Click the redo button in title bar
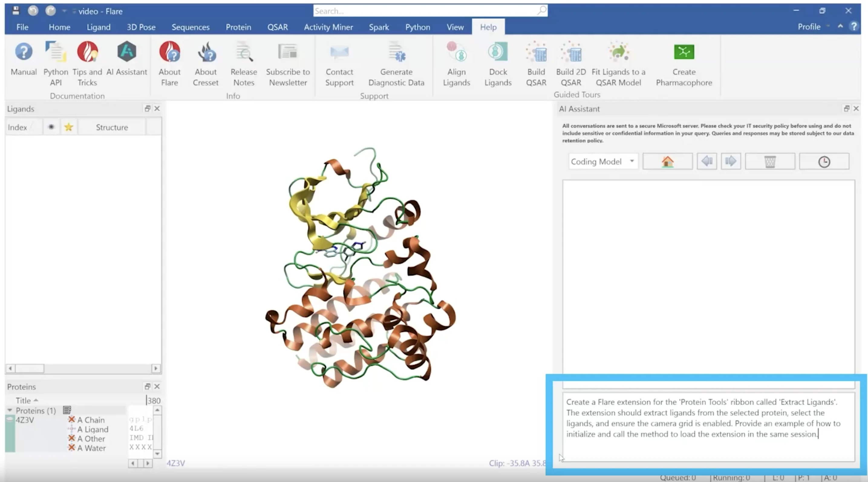Screen dimensions: 868x482 51,11
